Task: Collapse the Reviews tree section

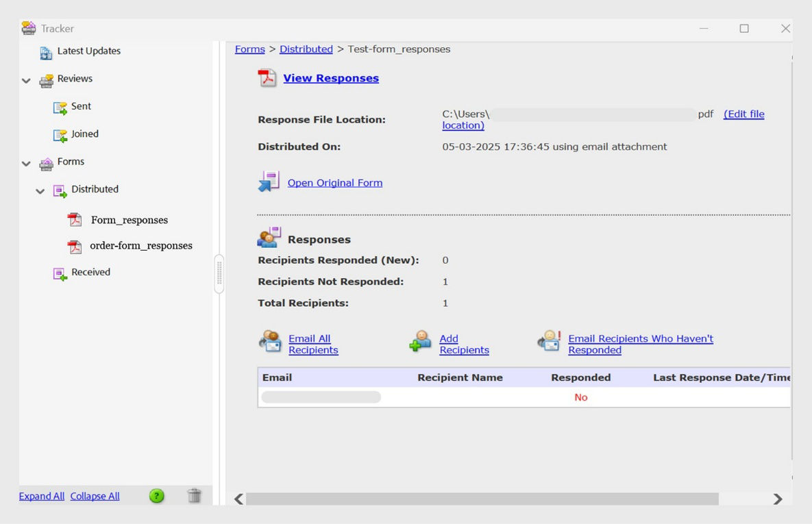Action: click(x=26, y=80)
